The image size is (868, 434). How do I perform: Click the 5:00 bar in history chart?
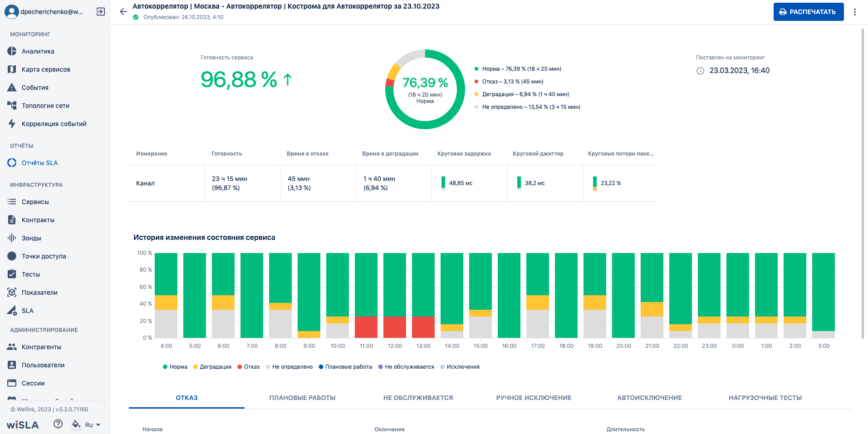click(195, 295)
